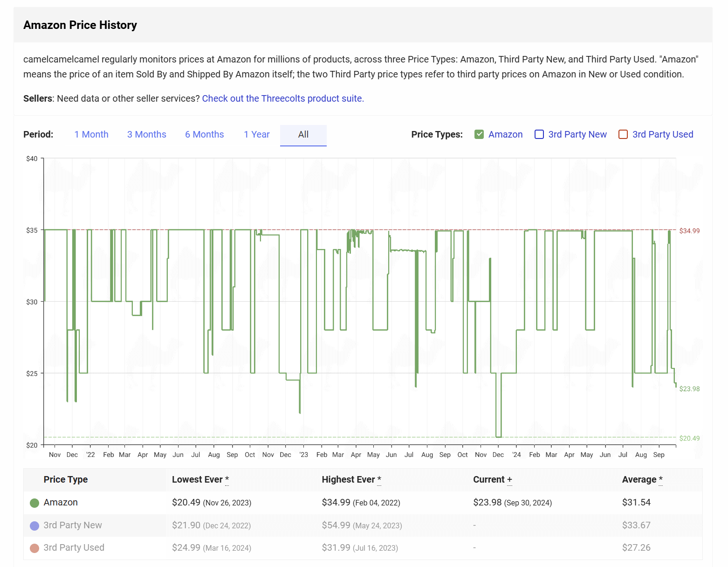Screen dimensions: 728x567
Task: Uncheck the Amazon price type checkbox
Action: tap(479, 134)
